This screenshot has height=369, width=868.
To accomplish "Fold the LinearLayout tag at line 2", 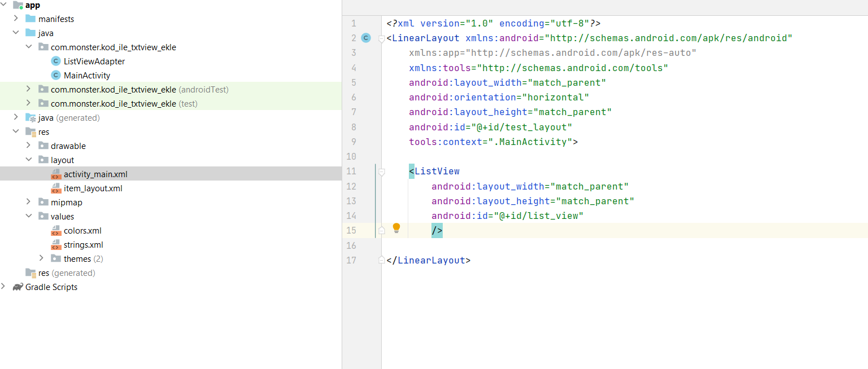I will coord(382,38).
